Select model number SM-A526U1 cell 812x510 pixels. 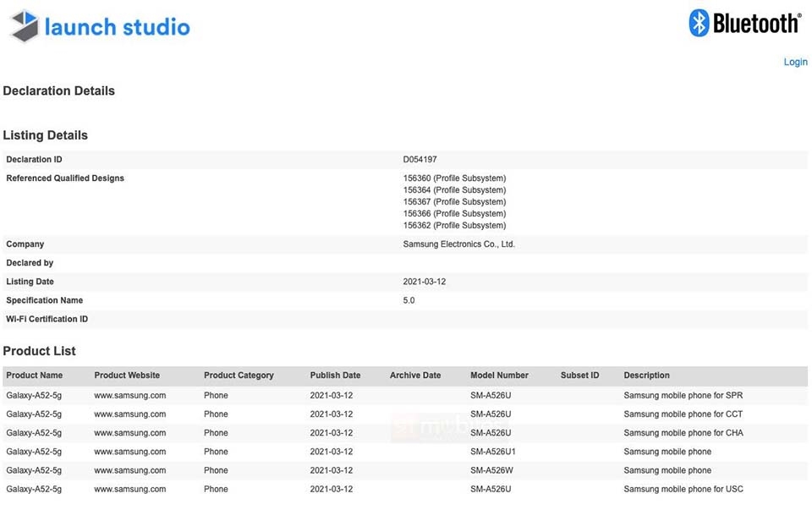point(493,452)
